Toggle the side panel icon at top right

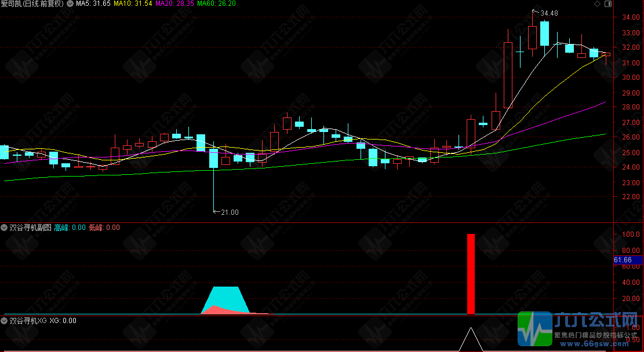(x=608, y=3)
